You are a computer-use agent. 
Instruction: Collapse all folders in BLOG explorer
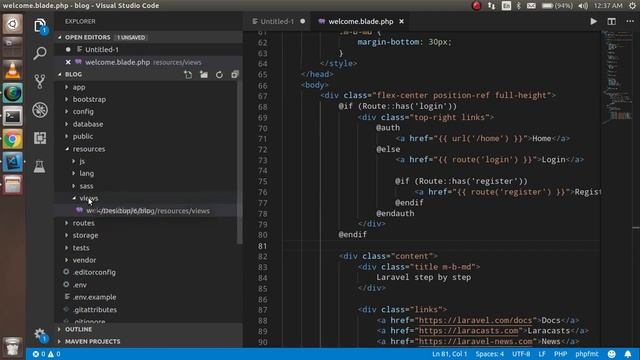[x=235, y=75]
